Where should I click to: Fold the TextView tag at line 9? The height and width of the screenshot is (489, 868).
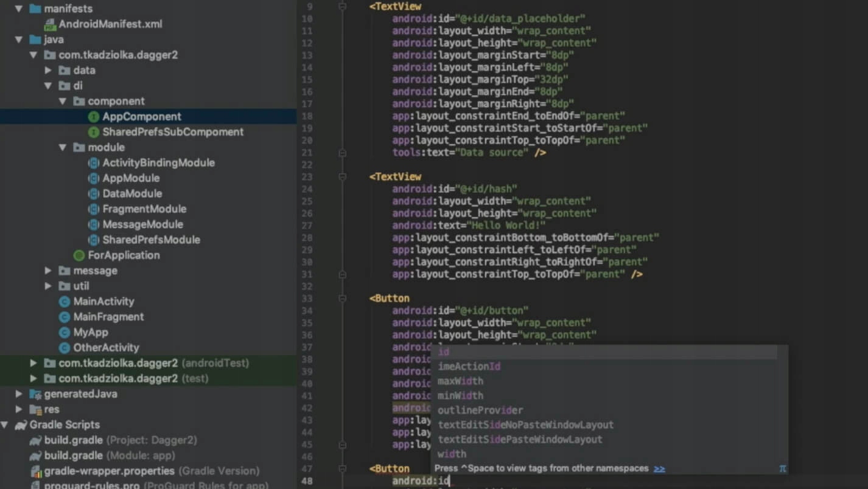342,7
